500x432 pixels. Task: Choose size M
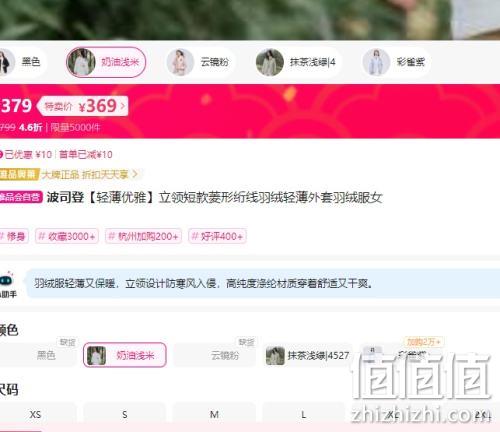point(214,414)
